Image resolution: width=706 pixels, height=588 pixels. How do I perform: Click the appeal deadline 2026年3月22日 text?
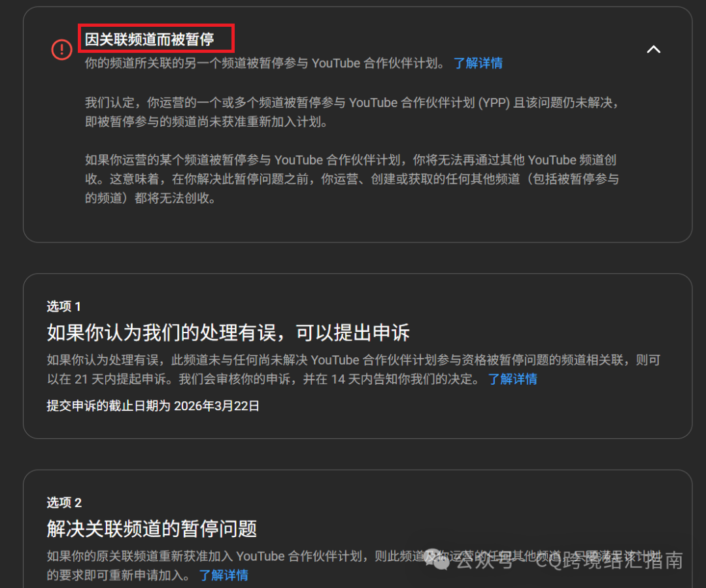tap(216, 406)
